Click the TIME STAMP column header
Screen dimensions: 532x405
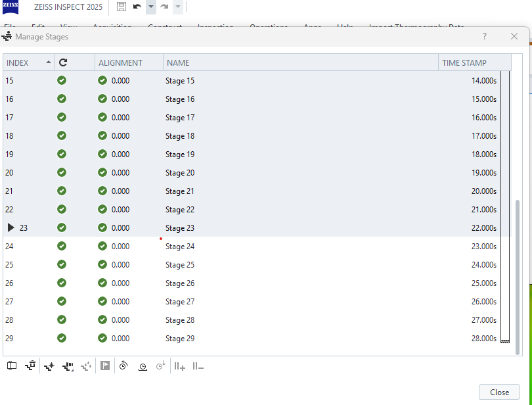pyautogui.click(x=464, y=62)
